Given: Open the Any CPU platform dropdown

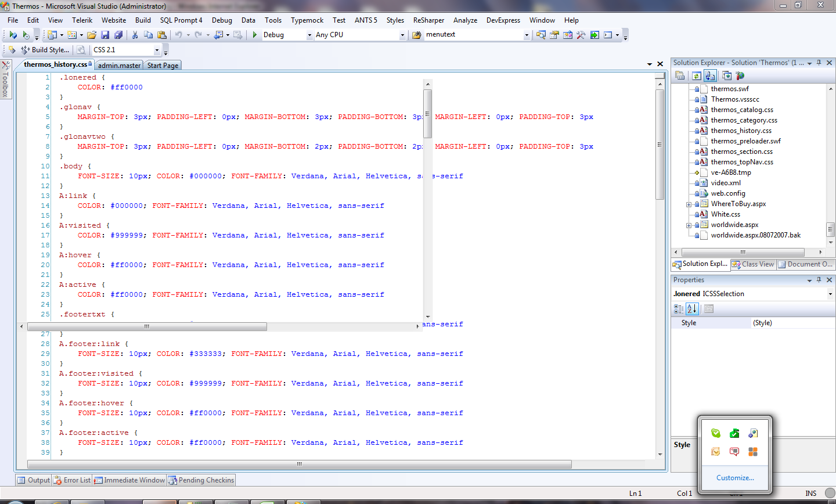Looking at the screenshot, I should [x=402, y=35].
